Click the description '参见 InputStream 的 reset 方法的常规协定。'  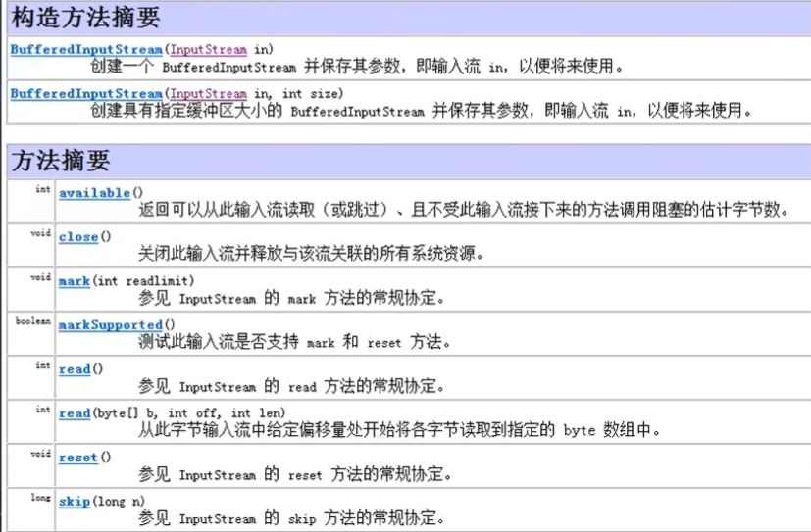click(295, 474)
